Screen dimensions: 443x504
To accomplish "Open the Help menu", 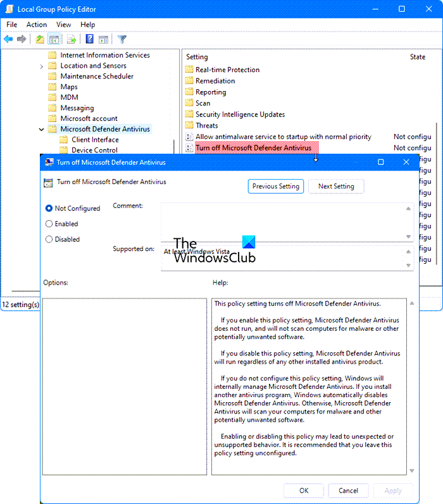I will pyautogui.click(x=87, y=25).
